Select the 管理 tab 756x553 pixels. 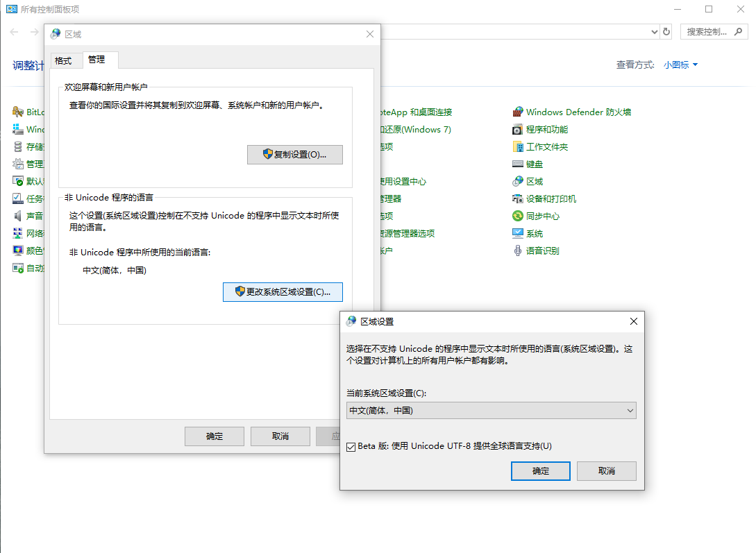(x=96, y=60)
